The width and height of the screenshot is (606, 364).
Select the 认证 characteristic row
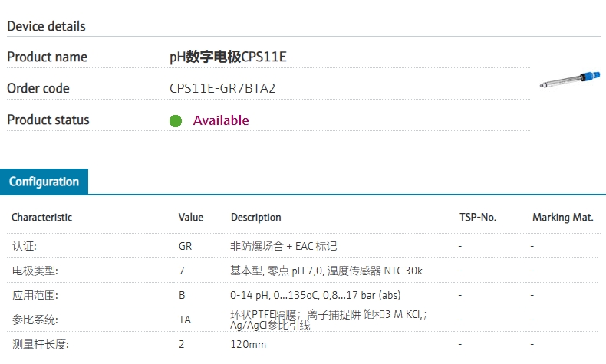[x=24, y=246]
